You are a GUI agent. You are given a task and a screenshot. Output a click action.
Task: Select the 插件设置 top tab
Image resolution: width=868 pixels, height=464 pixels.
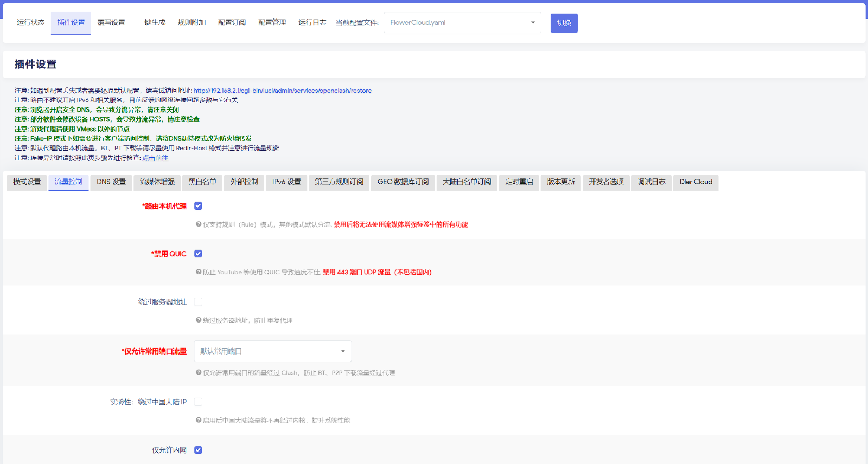pos(71,23)
